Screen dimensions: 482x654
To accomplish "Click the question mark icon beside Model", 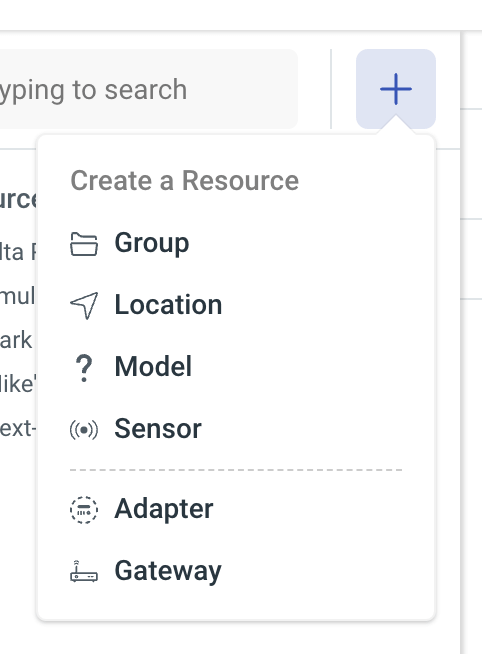I will 84,368.
